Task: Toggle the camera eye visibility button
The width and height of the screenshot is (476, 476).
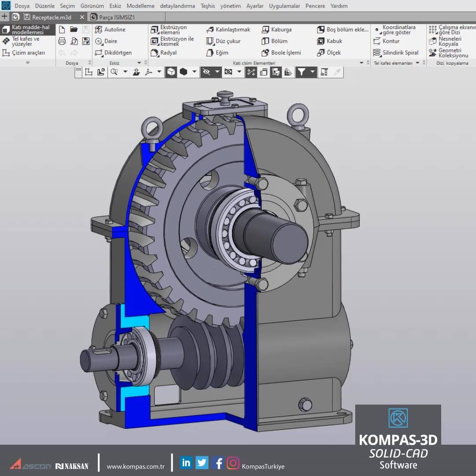Action: coord(228,72)
